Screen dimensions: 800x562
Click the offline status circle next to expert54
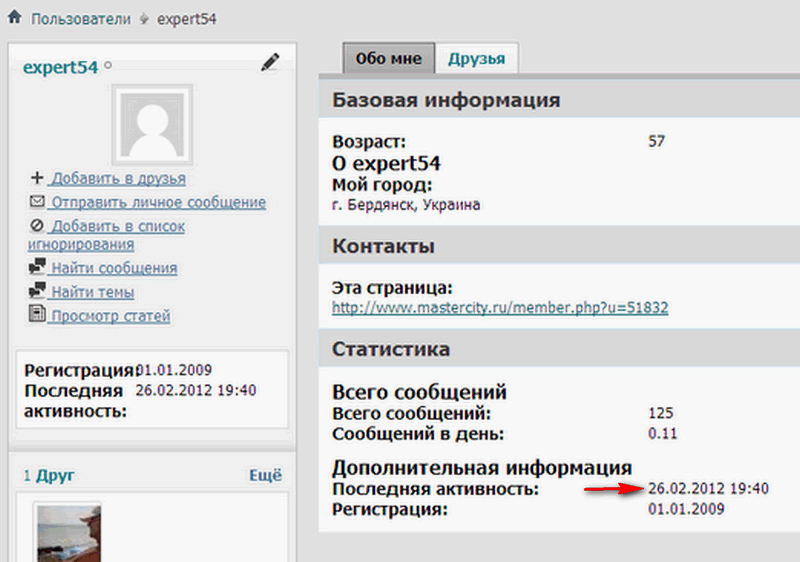tap(108, 65)
